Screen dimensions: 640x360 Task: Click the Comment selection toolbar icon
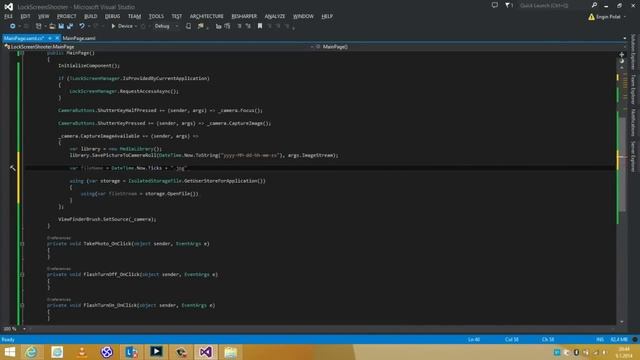218,26
